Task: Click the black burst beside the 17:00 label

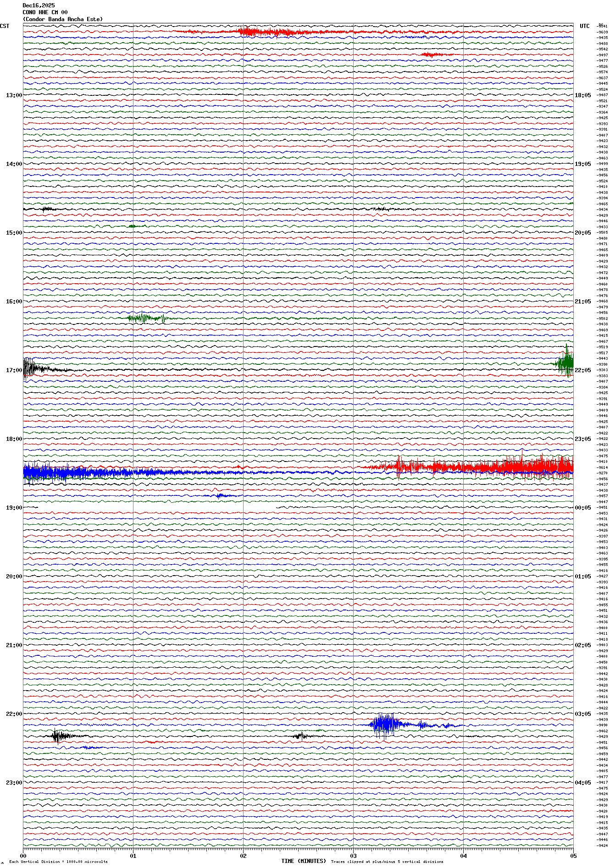Action: 30,367
